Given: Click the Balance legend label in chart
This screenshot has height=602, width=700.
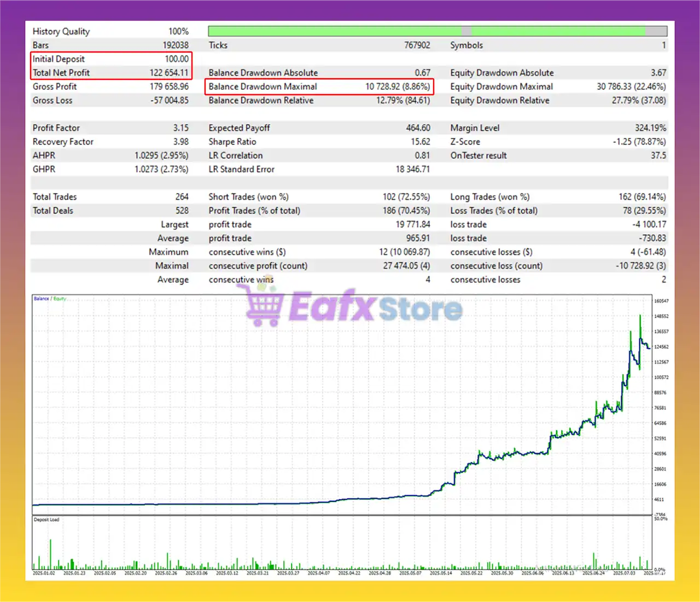Looking at the screenshot, I should coord(41,299).
